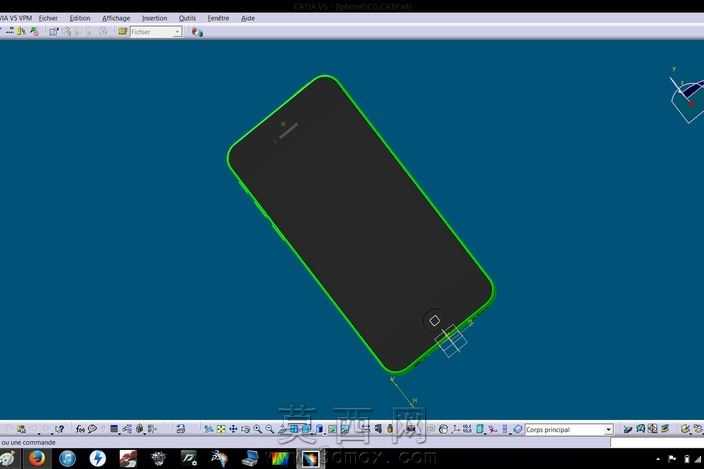Click the rectangular pattern grid icon
Image resolution: width=704 pixels, height=469 pixels.
click(467, 429)
